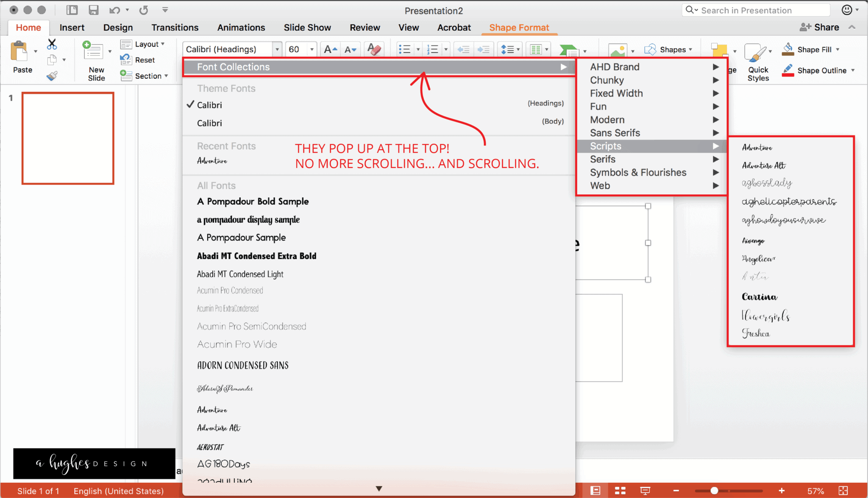Click the Redo icon
The image size is (868, 498).
point(144,10)
